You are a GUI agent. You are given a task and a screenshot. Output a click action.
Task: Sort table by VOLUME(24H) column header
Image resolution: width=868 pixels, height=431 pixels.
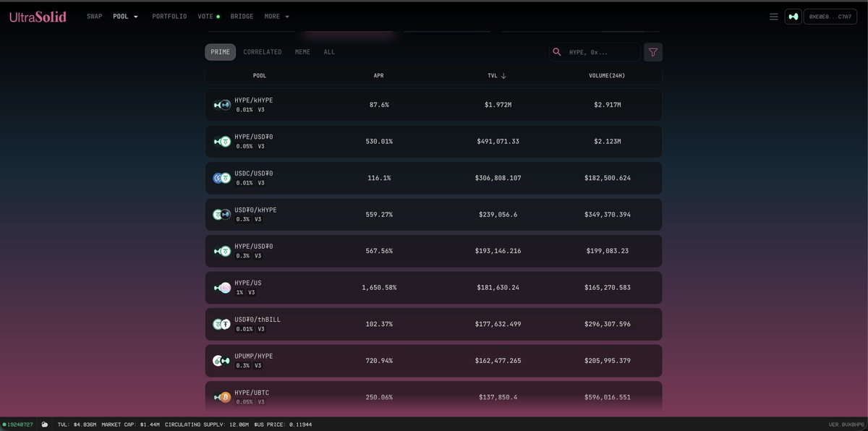[x=608, y=75]
